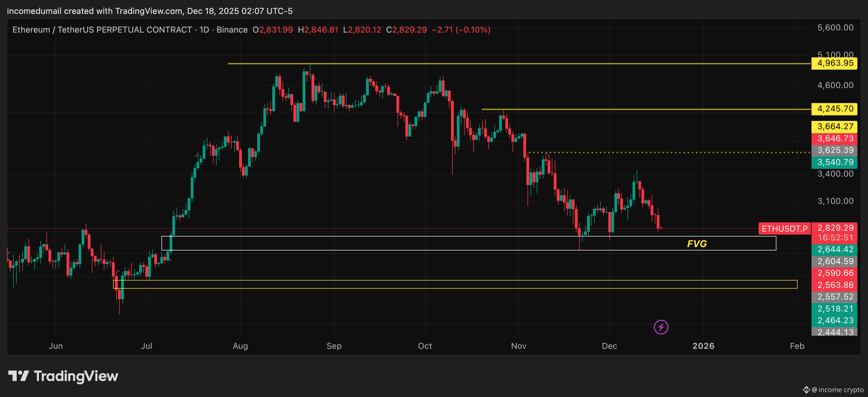Click the current price 2,829.29 label
The height and width of the screenshot is (397, 868).
835,228
